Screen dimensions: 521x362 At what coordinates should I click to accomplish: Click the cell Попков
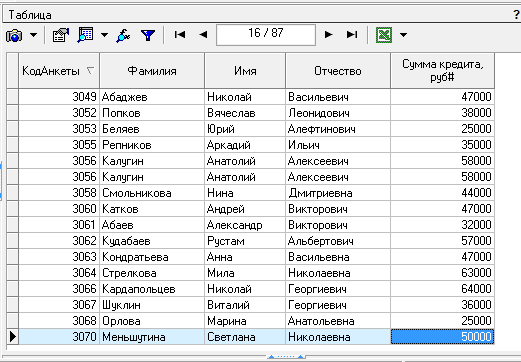152,113
